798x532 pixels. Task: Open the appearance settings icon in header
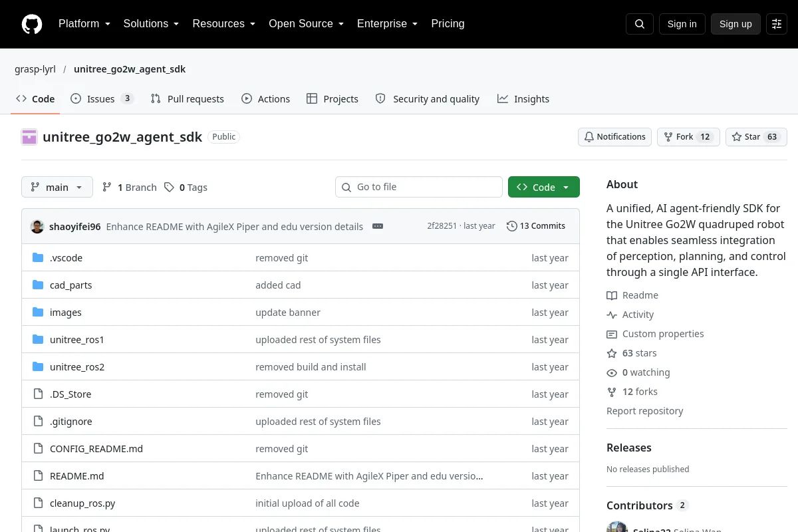click(x=777, y=24)
